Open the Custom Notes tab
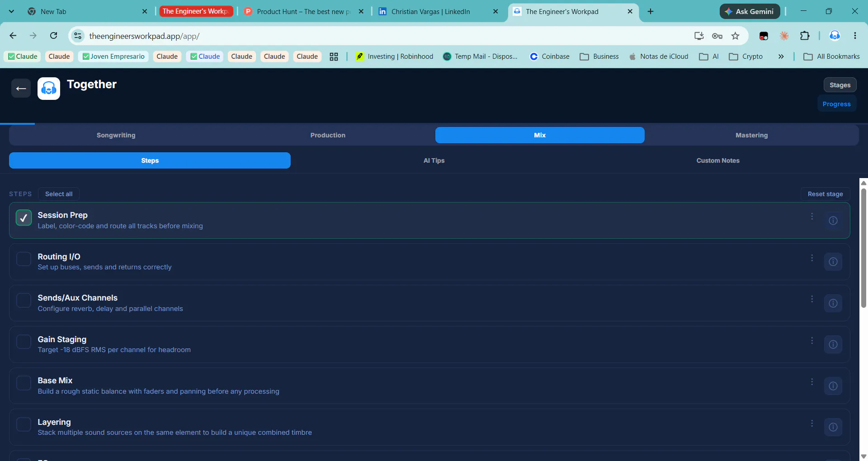The image size is (868, 461). pyautogui.click(x=718, y=160)
